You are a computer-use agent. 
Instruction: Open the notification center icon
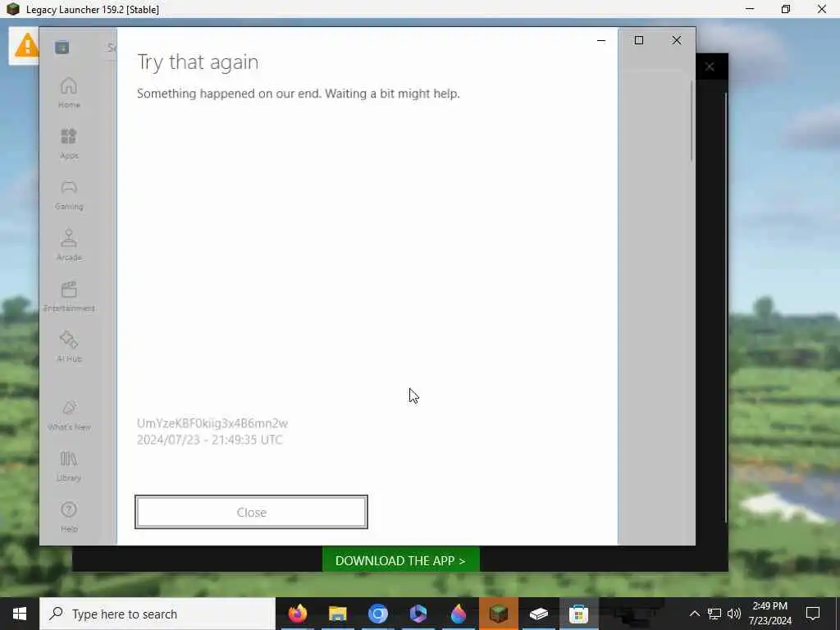[813, 614]
